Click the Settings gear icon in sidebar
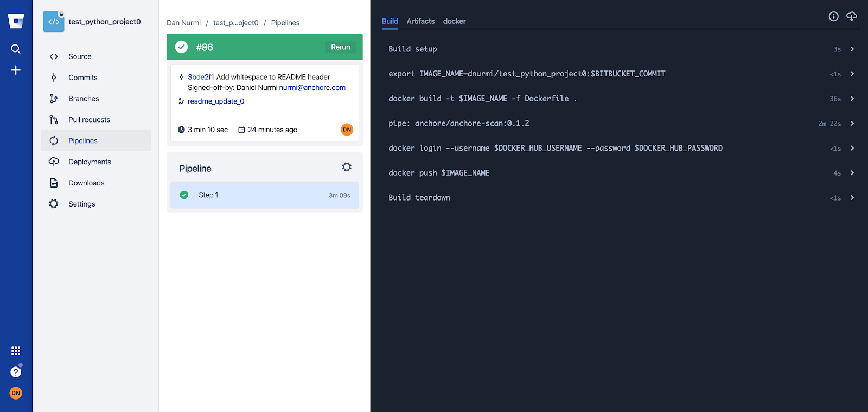The width and height of the screenshot is (868, 412). [54, 204]
